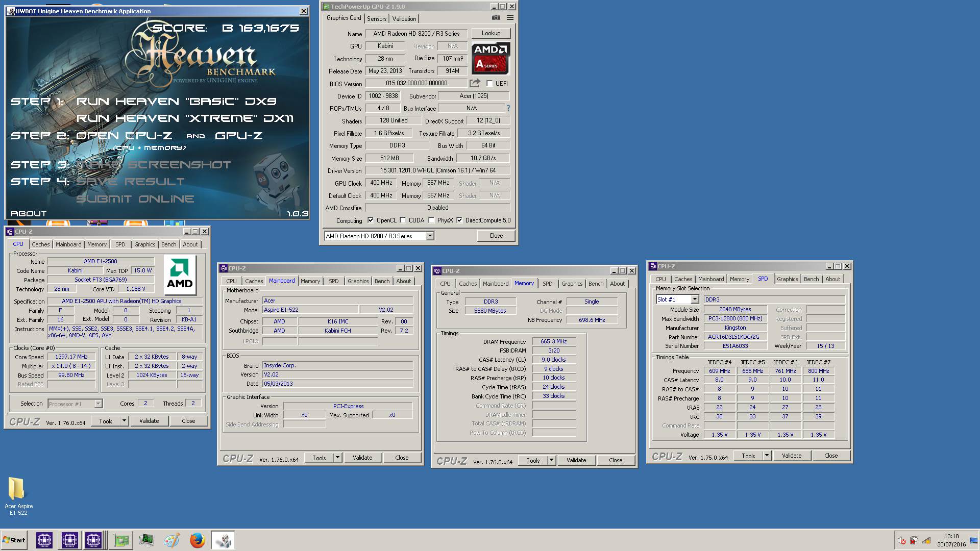Click Validate in the SPD window
Viewport: 980px width, 551px height.
tap(792, 456)
